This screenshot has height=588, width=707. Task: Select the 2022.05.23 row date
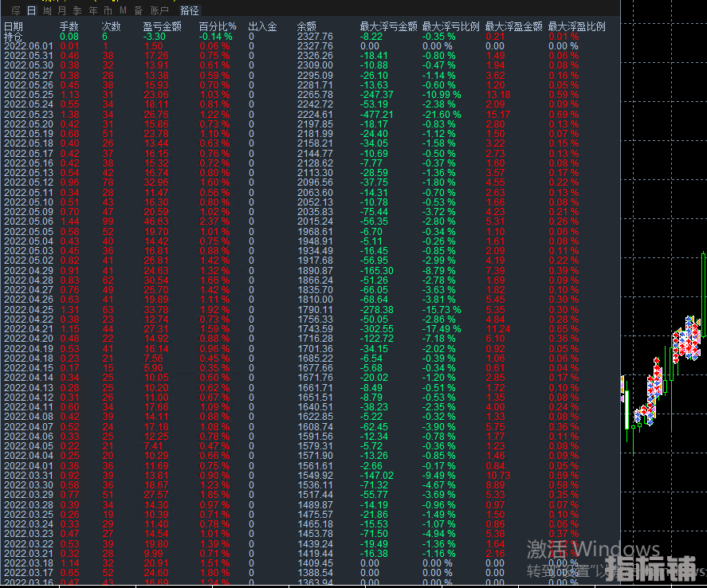[28, 114]
